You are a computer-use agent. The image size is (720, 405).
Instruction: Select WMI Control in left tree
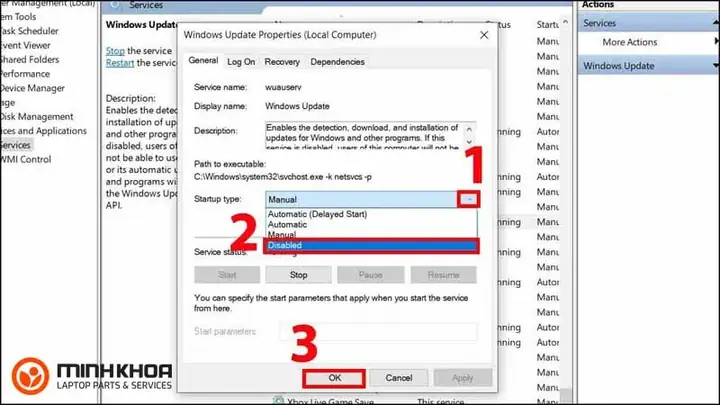26,159
